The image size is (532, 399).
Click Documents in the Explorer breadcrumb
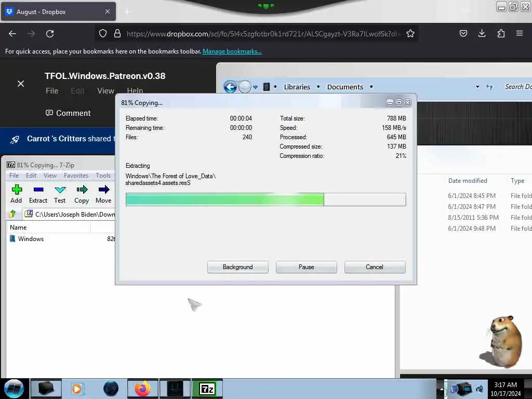click(345, 87)
